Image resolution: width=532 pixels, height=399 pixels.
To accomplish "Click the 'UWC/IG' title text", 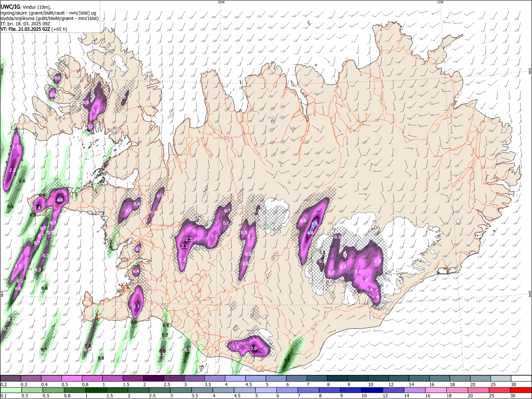I will [x=10, y=7].
